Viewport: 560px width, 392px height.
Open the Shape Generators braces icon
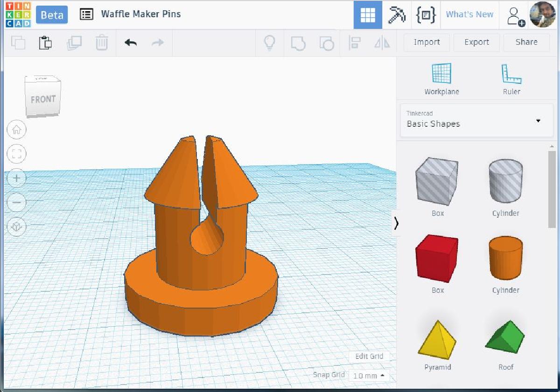[x=426, y=15]
